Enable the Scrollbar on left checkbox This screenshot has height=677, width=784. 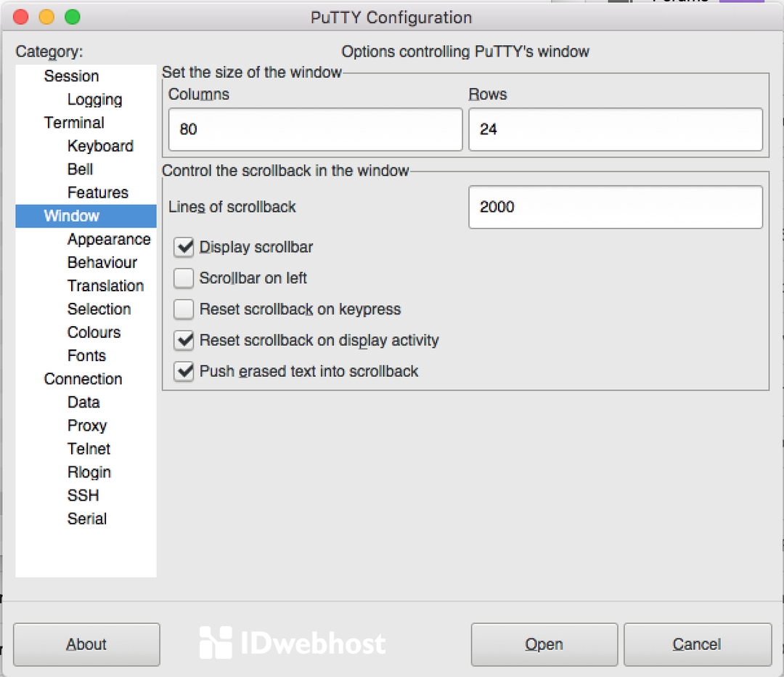click(x=184, y=278)
